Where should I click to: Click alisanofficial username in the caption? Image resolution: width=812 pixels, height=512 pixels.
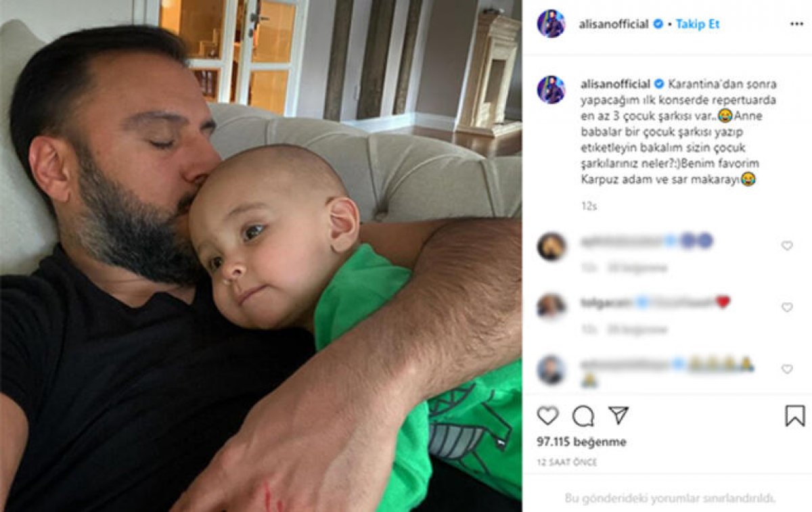coord(615,84)
